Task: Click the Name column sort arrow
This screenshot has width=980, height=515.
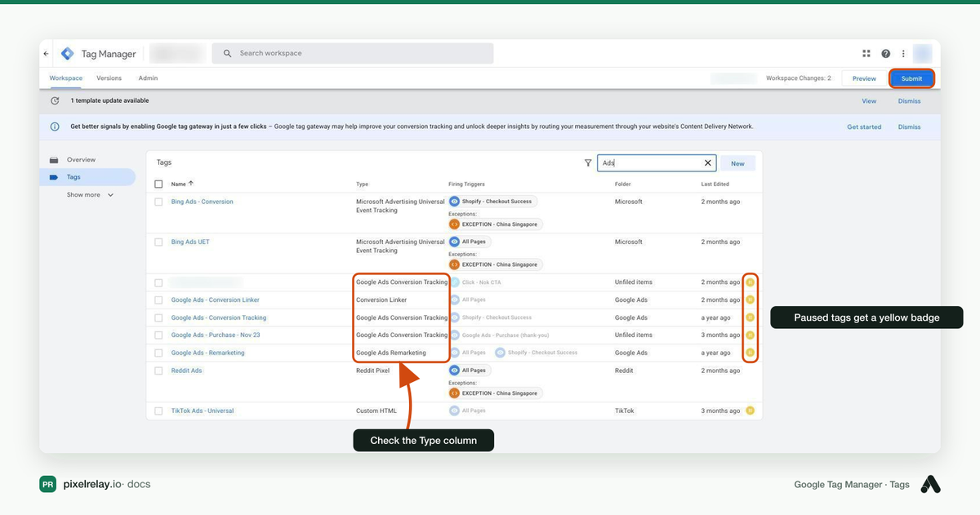Action: pos(191,184)
